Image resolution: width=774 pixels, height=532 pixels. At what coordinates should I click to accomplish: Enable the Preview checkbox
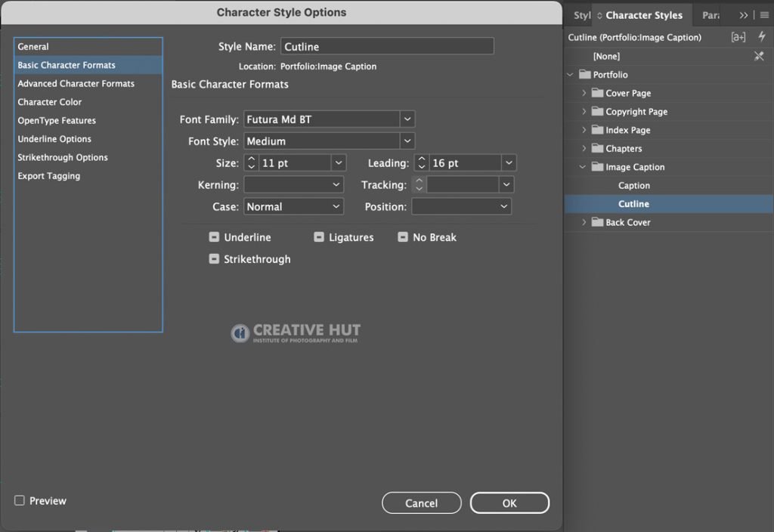point(19,500)
